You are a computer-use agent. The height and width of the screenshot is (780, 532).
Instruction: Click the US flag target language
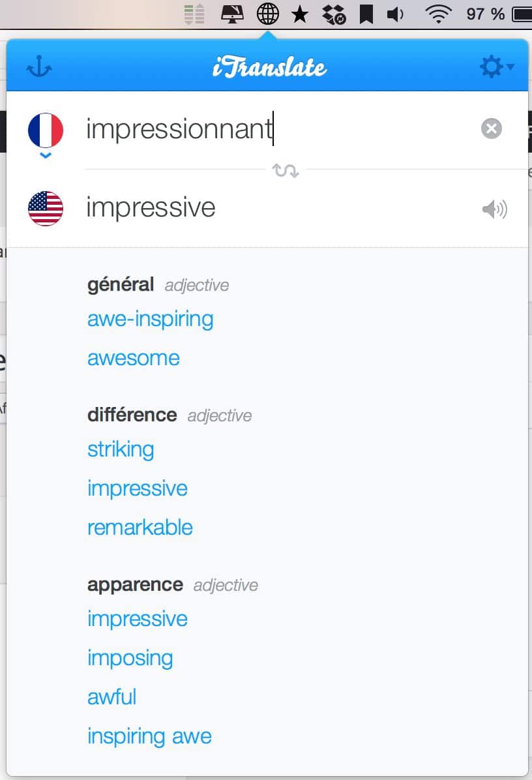[x=46, y=209]
